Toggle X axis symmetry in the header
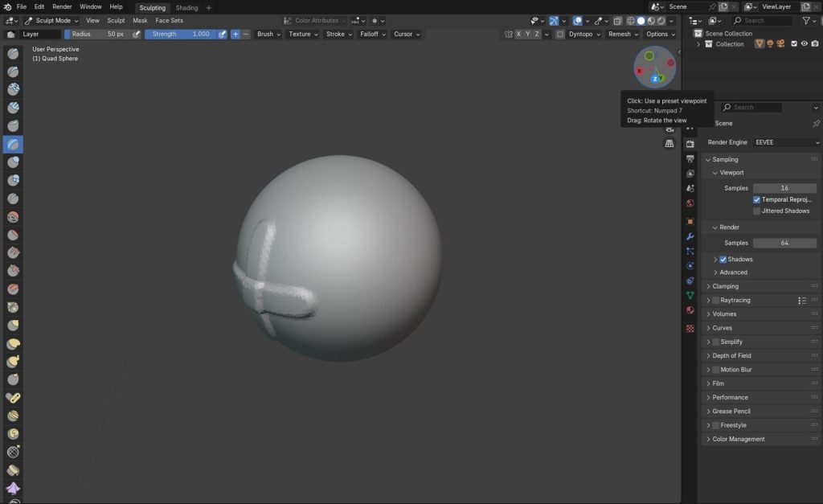 point(518,34)
